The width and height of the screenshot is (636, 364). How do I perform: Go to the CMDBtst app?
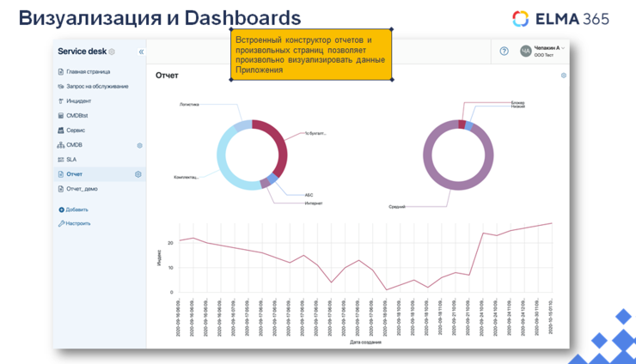[77, 116]
